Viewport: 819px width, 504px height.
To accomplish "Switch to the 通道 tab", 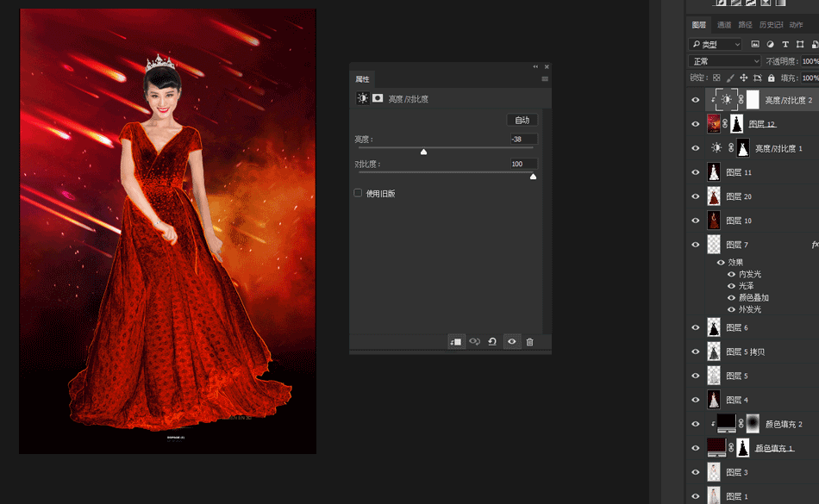I will click(724, 25).
